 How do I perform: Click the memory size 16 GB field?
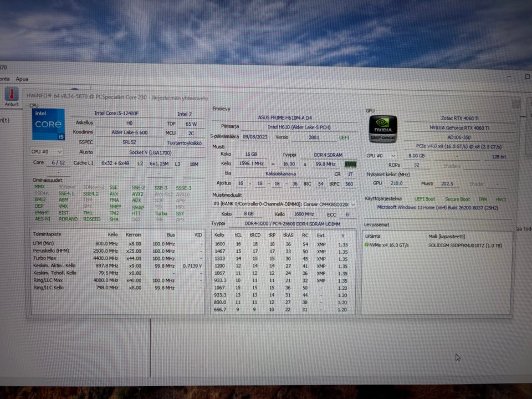251,155
